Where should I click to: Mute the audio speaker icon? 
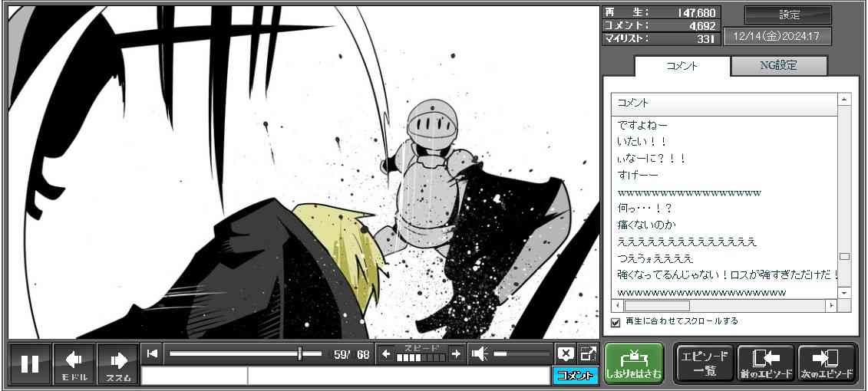[480, 353]
